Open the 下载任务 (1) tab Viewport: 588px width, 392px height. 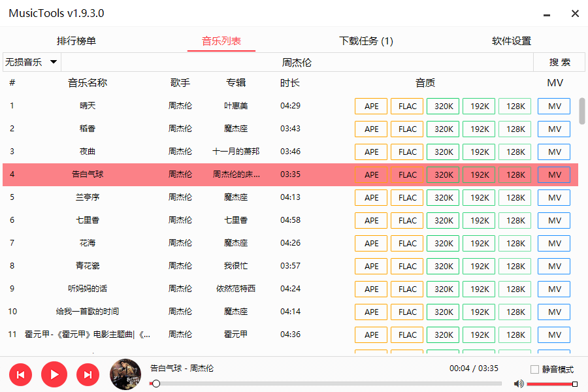point(366,41)
